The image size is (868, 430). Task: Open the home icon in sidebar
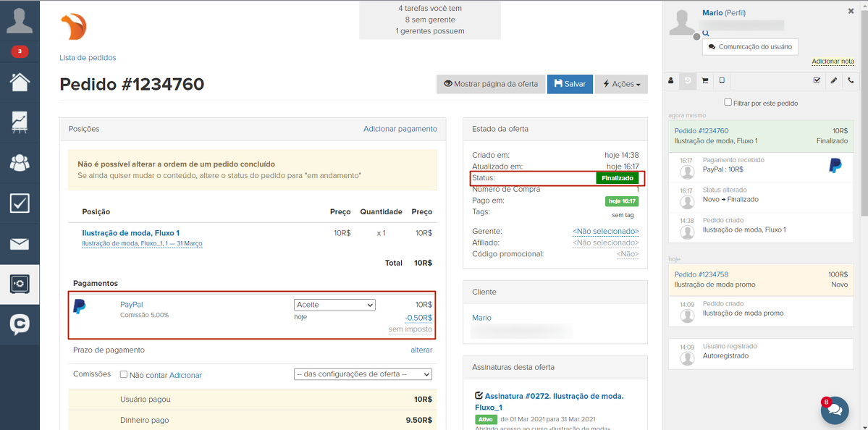point(20,82)
